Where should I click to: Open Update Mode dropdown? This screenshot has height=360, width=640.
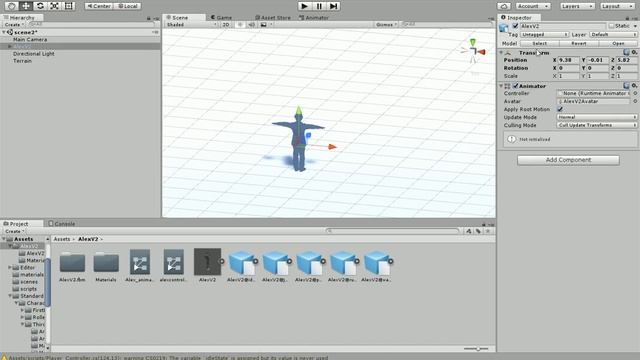(597, 117)
